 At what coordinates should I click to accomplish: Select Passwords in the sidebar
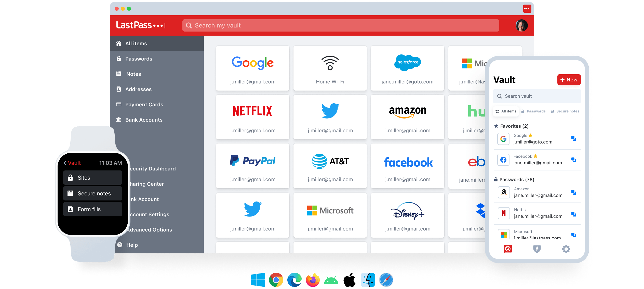click(x=139, y=59)
